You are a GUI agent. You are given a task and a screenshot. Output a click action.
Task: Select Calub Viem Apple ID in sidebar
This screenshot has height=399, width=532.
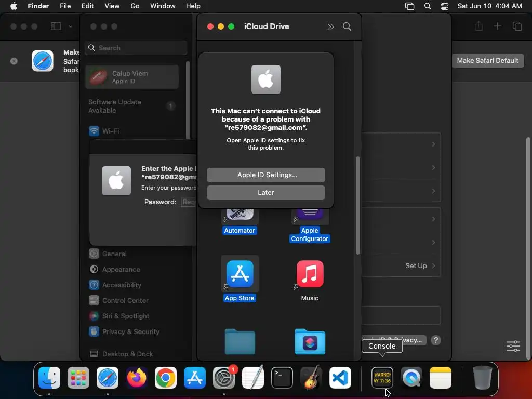(132, 77)
